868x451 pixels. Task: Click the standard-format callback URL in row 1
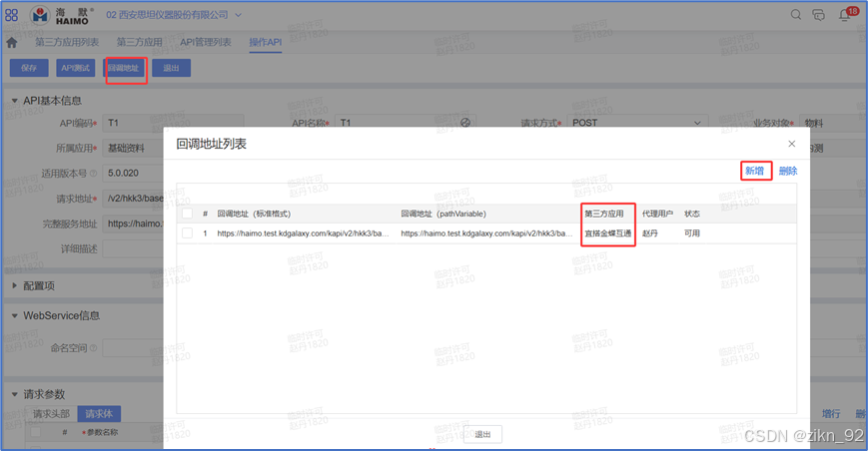coord(304,233)
